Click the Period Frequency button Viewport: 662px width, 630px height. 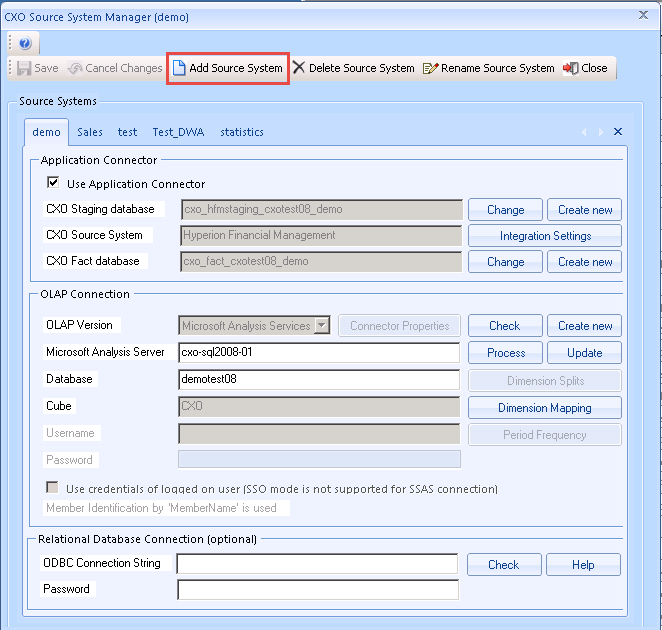point(545,434)
